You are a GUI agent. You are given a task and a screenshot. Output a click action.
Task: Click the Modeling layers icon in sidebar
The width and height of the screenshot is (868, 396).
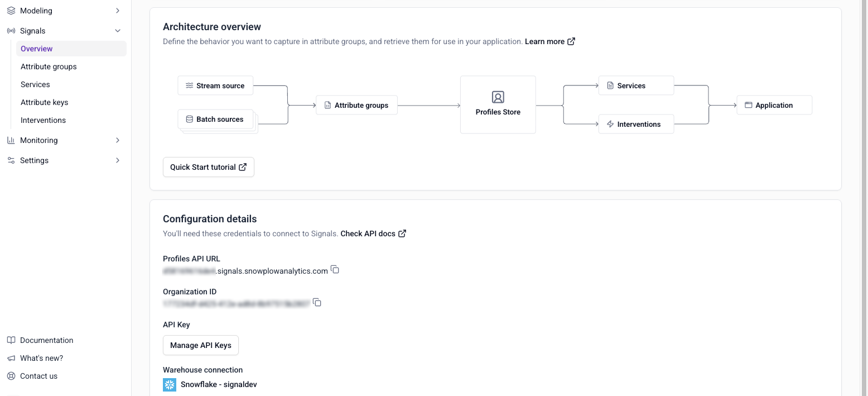[11, 10]
